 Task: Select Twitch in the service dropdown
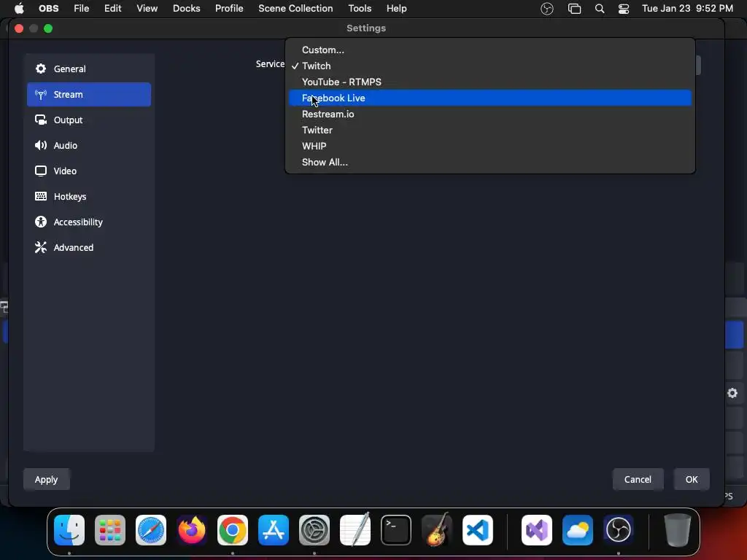(x=489, y=66)
